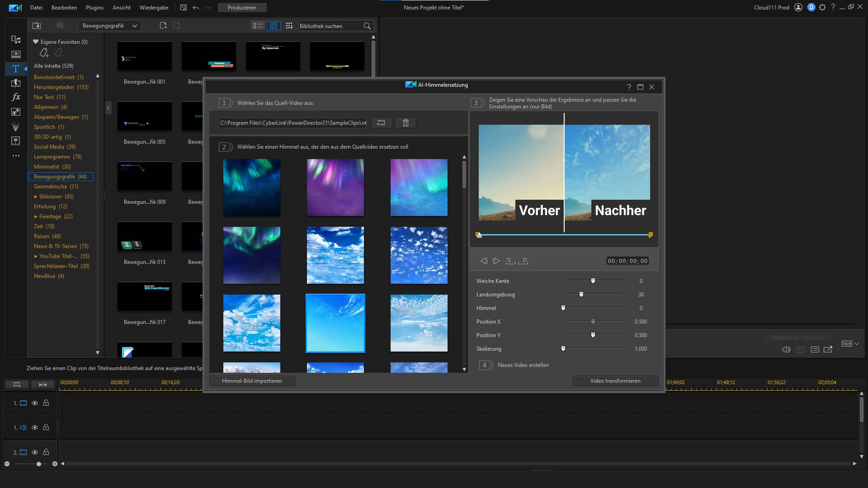Select the Social Media category
868x488 pixels.
55,147
